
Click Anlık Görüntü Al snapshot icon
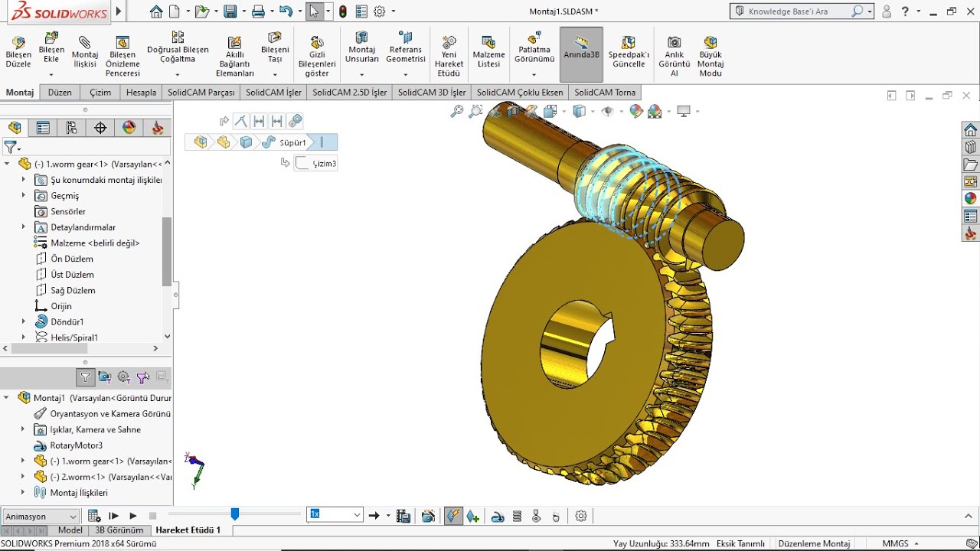click(675, 42)
